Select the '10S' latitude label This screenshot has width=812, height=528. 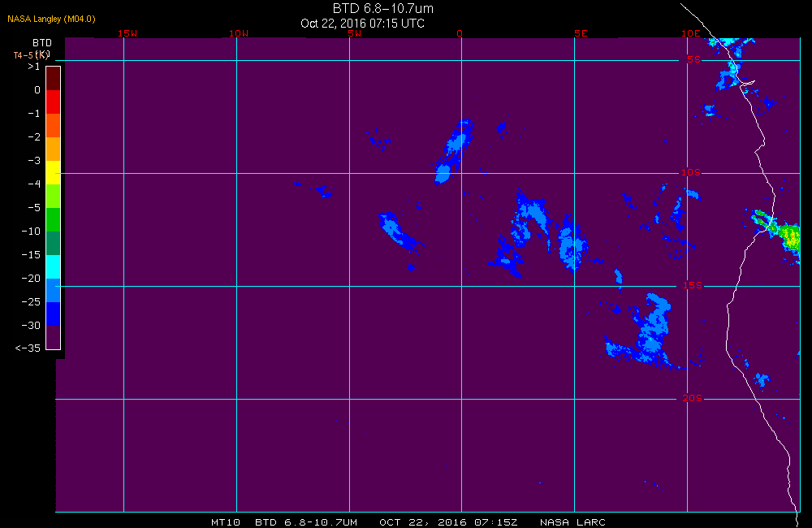point(691,172)
